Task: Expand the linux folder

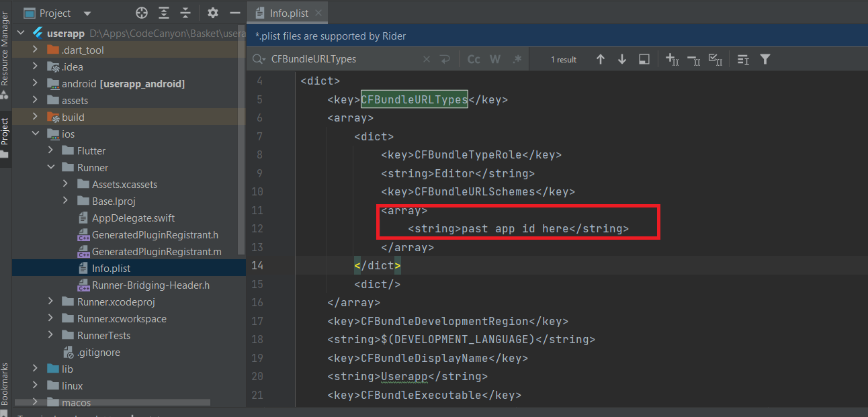Action: (35, 386)
